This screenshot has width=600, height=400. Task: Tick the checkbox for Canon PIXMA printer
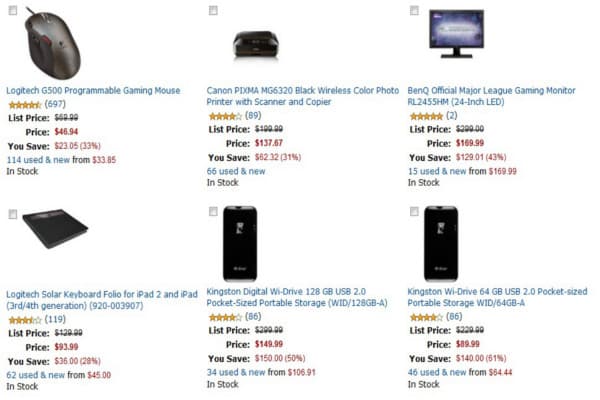coord(213,10)
